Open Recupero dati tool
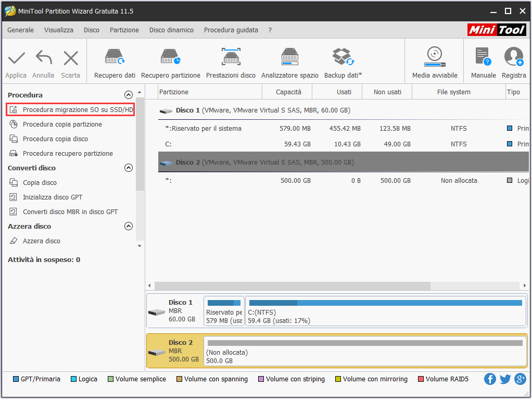The width and height of the screenshot is (532, 399). [x=115, y=63]
